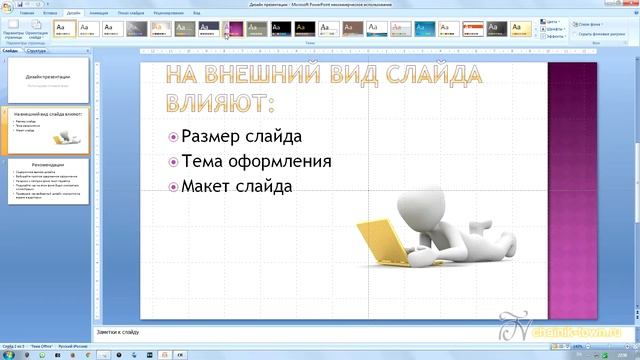Screen dimensions: 640x360
Task: Click the Save icon in quick access toolbar
Action: tap(20, 4)
